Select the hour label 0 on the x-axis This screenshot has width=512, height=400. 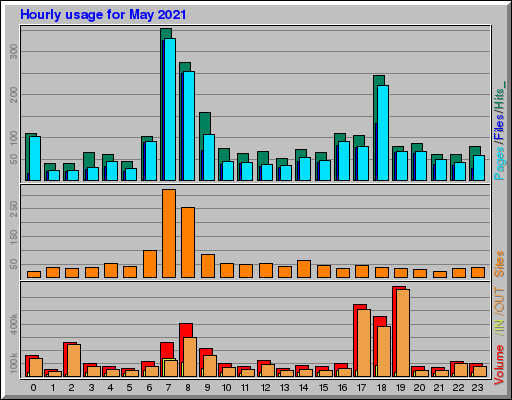pyautogui.click(x=33, y=388)
